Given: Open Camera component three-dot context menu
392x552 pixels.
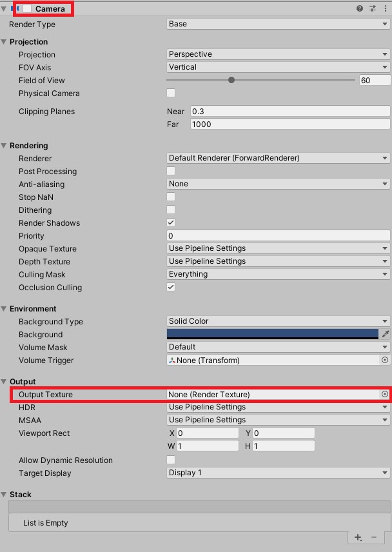Looking at the screenshot, I should coord(386,8).
